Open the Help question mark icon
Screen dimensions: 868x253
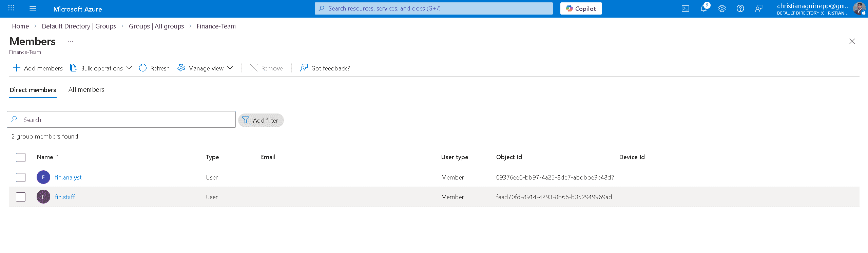point(740,8)
